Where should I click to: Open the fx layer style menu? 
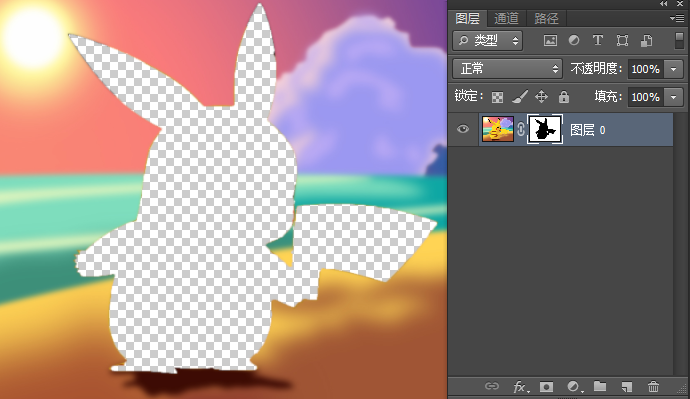tap(521, 387)
